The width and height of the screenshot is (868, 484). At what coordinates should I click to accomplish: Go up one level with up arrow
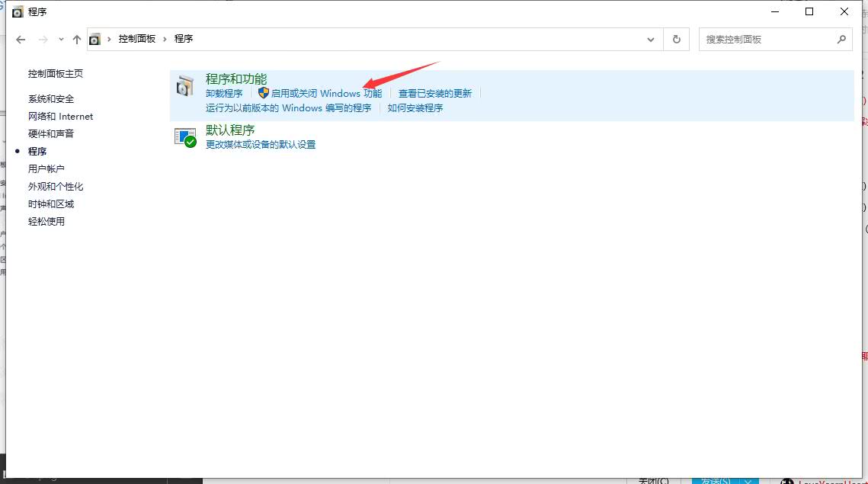tap(76, 40)
